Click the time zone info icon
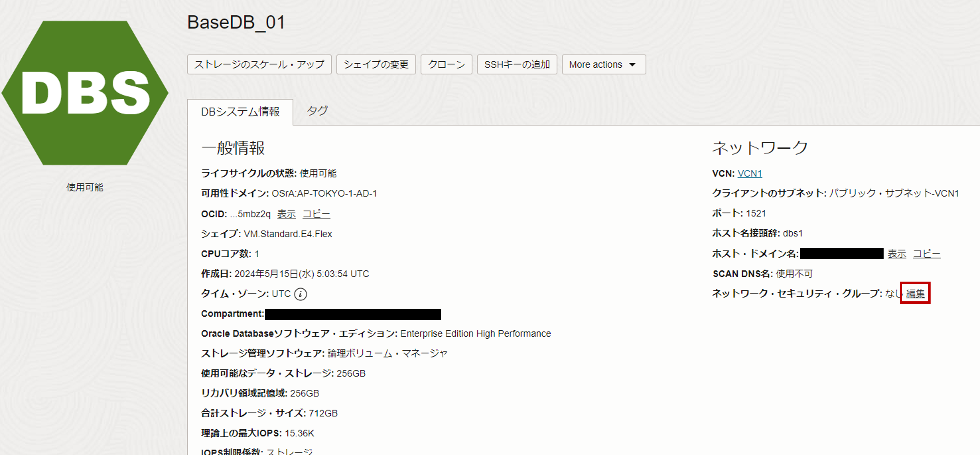Screen dimensions: 980x455 coord(300,294)
